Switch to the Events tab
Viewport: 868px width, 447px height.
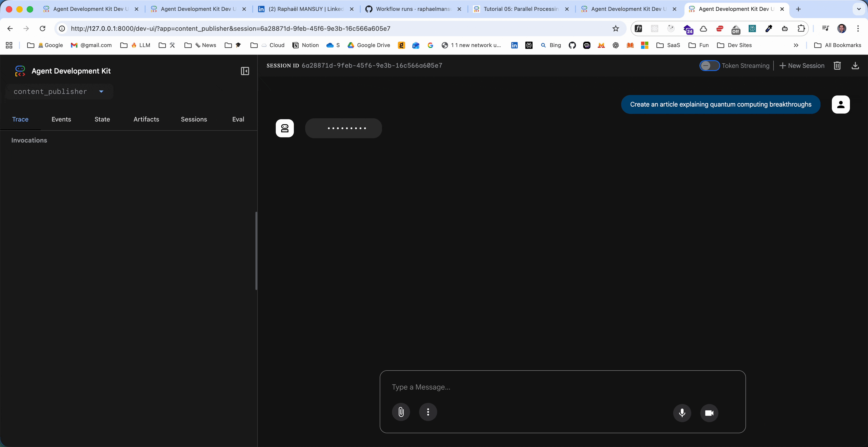click(x=61, y=119)
